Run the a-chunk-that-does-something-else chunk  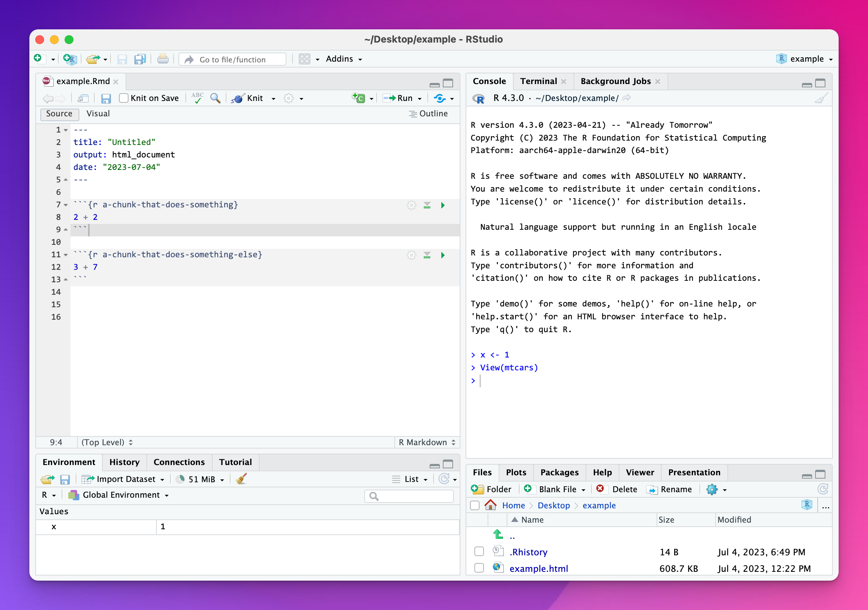[x=443, y=255]
